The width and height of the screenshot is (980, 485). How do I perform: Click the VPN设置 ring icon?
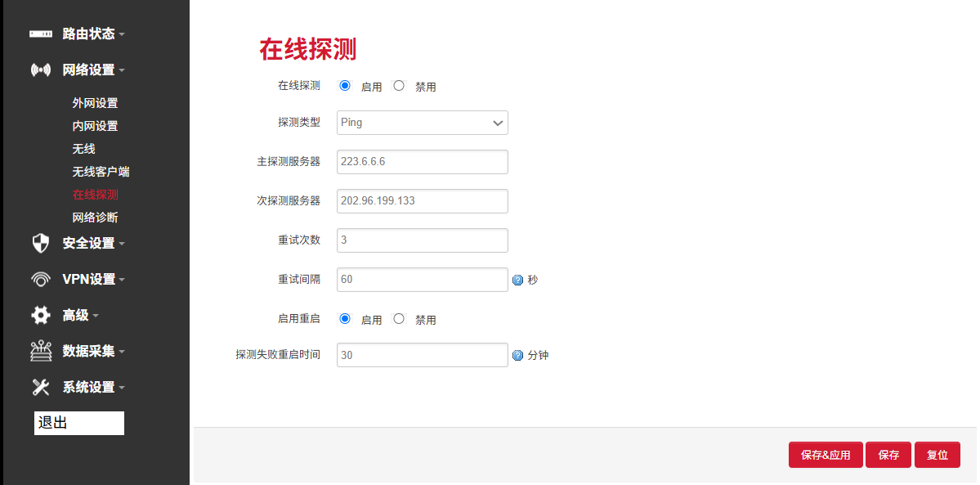click(39, 279)
